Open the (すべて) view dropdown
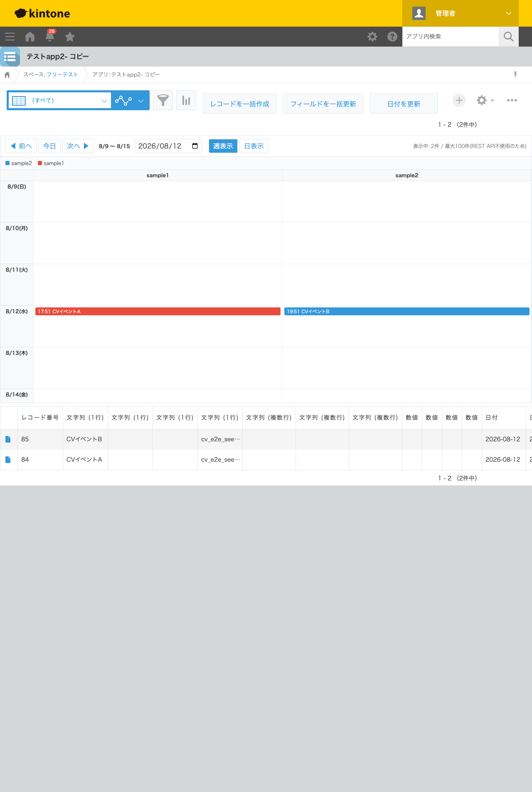Viewport: 532px width, 792px height. [59, 100]
